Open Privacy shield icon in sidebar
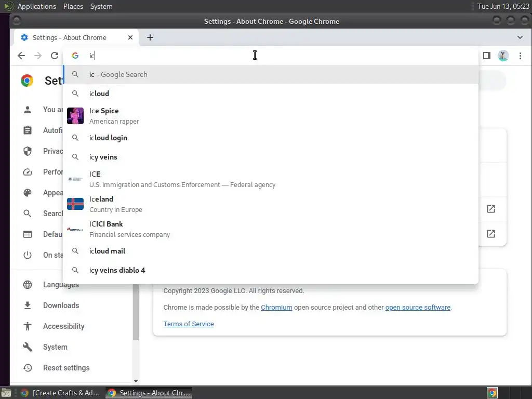The image size is (532, 399). click(x=28, y=151)
